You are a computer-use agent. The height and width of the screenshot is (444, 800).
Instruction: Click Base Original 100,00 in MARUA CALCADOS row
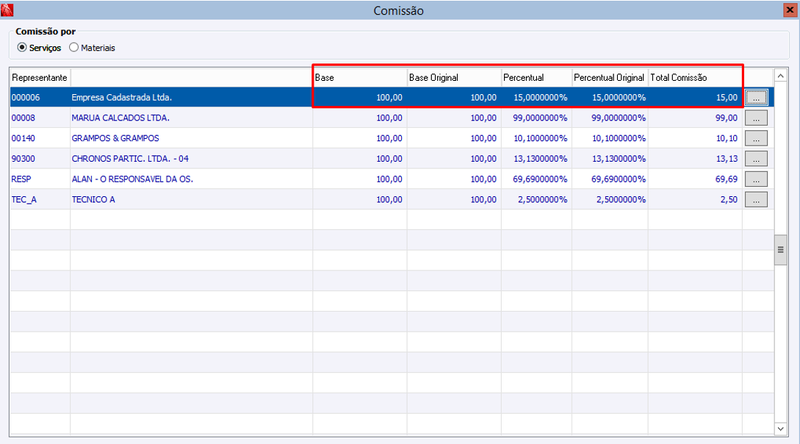tap(483, 118)
